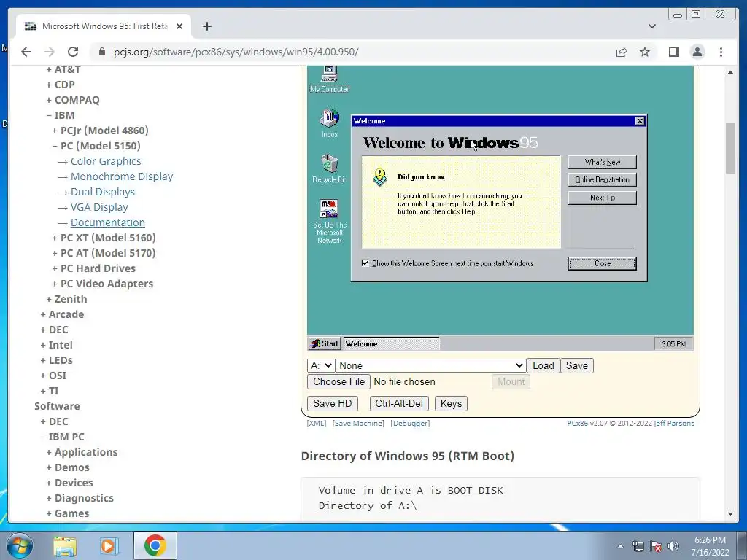Open the [Save Machine] link
This screenshot has height=560, width=747.
357,424
